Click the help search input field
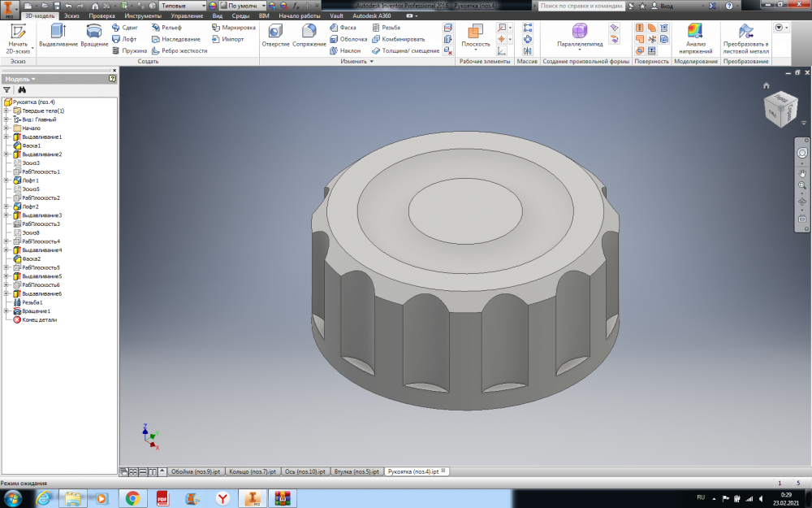The height and width of the screenshot is (508, 812). click(x=581, y=6)
